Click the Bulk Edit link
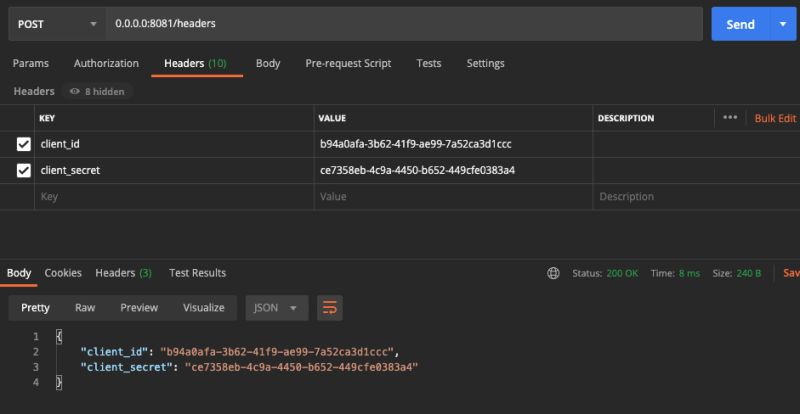This screenshot has width=800, height=414. coord(775,118)
